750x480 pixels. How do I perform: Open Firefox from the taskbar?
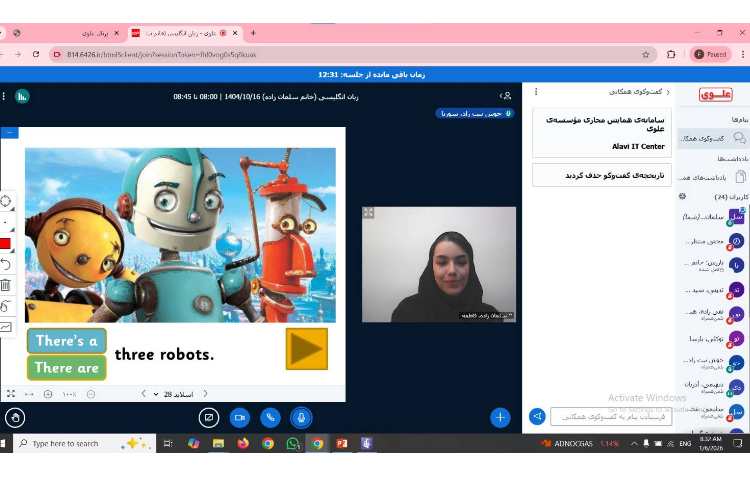click(x=243, y=444)
